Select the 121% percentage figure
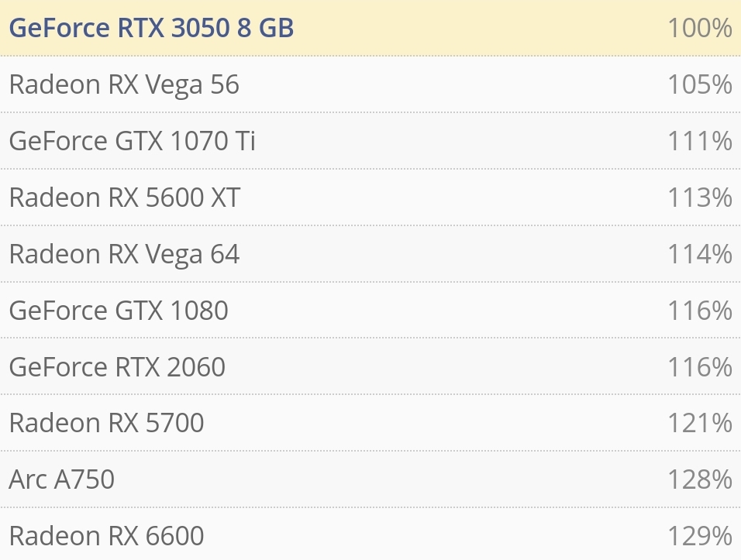Screen dimensions: 741x560 click(x=699, y=423)
